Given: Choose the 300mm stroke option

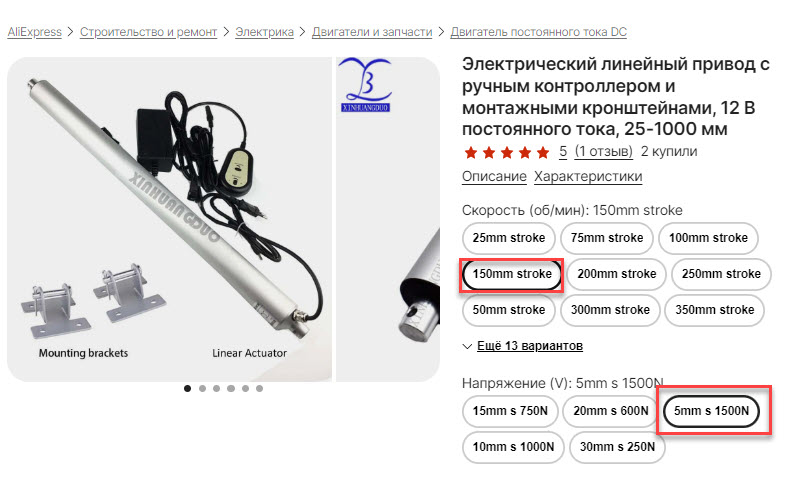Looking at the screenshot, I should pos(610,310).
